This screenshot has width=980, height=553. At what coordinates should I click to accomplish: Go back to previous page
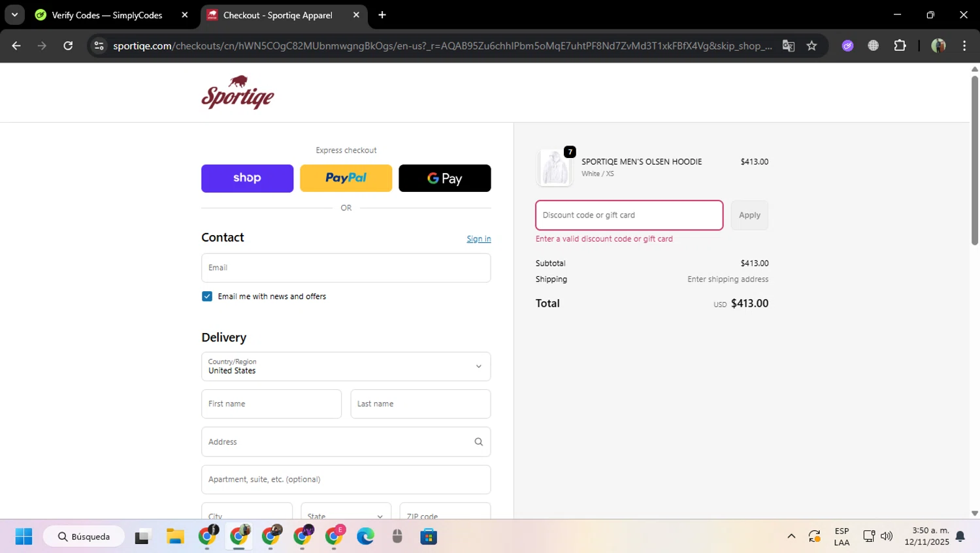tap(16, 46)
